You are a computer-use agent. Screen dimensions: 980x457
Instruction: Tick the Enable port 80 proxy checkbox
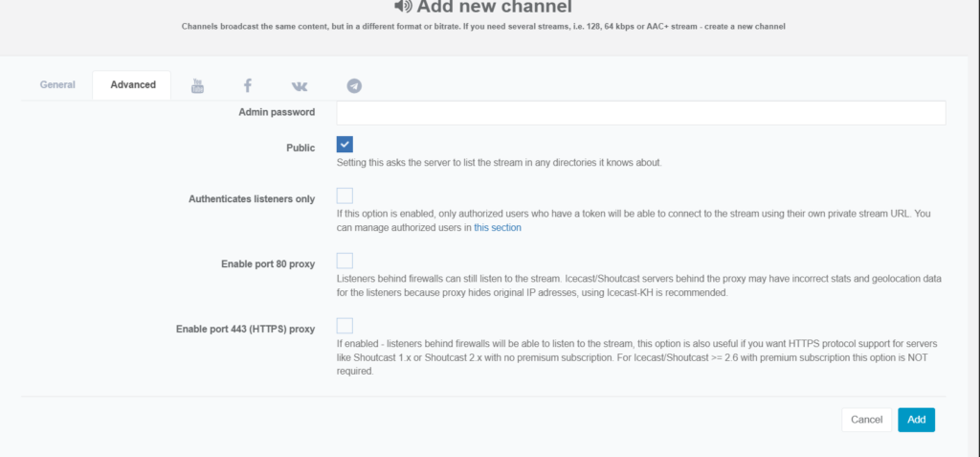click(x=345, y=261)
